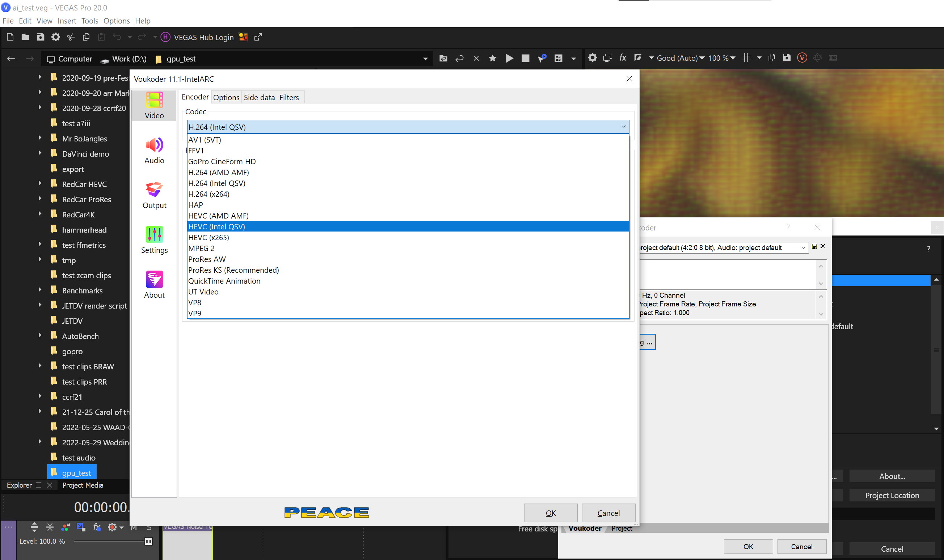Image resolution: width=944 pixels, height=560 pixels.
Task: Toggle preview Overlays grid button
Action: 746,58
